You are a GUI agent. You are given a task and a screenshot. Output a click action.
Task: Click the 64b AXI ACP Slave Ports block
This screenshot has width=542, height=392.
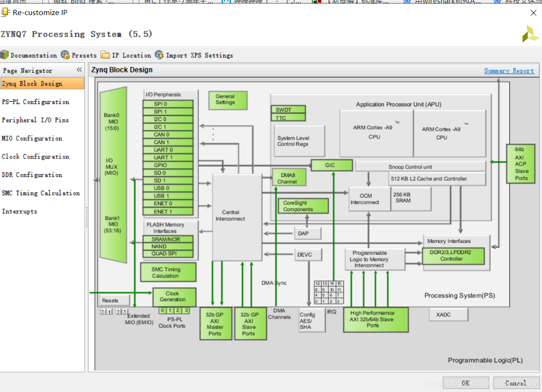(x=520, y=163)
